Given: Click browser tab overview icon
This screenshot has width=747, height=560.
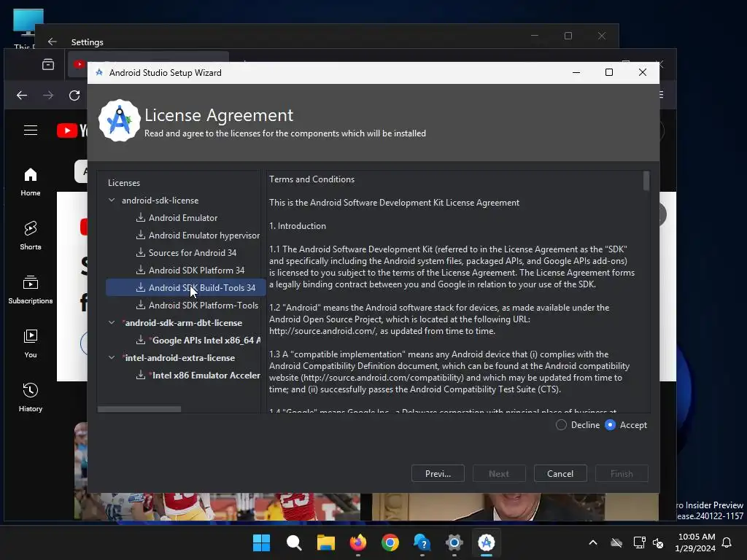Looking at the screenshot, I should pyautogui.click(x=48, y=64).
